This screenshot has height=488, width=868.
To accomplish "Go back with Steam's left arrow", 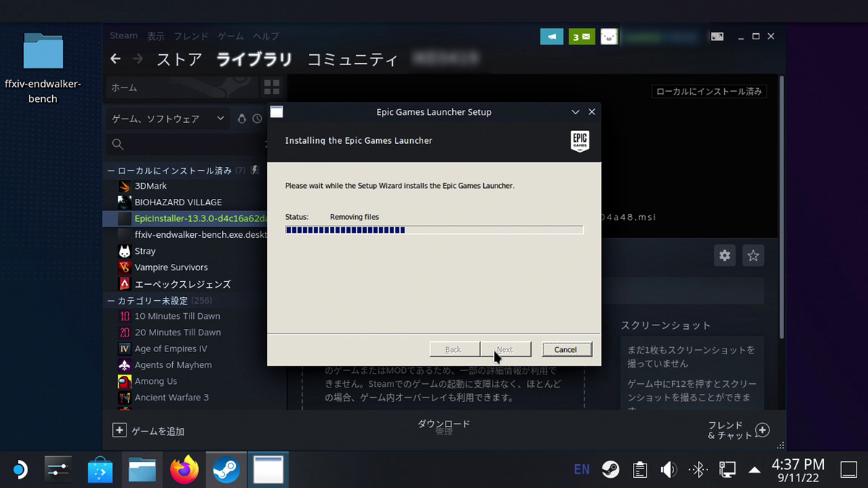I will point(116,59).
